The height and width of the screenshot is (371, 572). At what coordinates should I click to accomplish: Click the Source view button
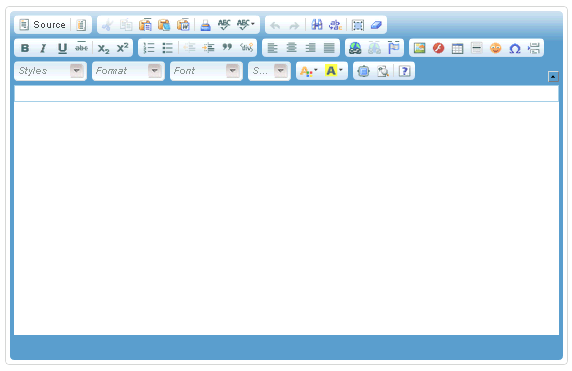click(x=42, y=25)
